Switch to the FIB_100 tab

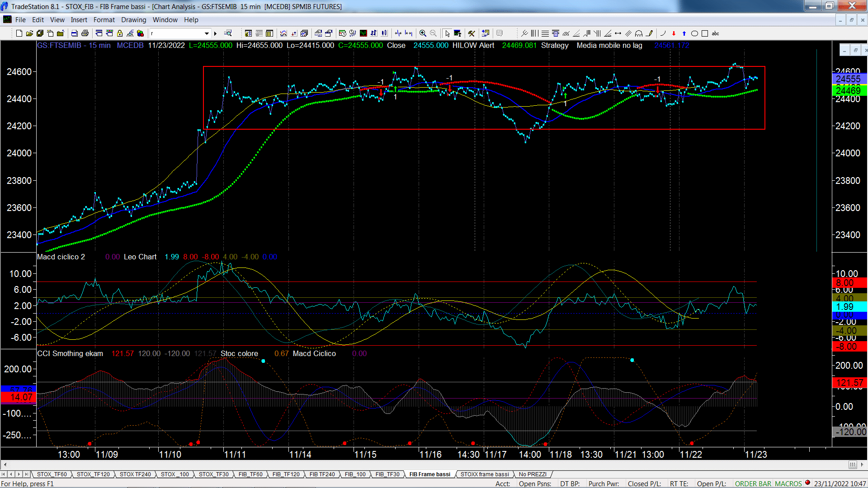[355, 474]
